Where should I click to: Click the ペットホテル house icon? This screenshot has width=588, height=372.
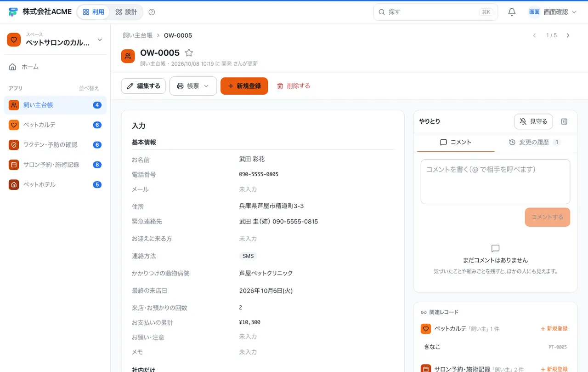14,184
